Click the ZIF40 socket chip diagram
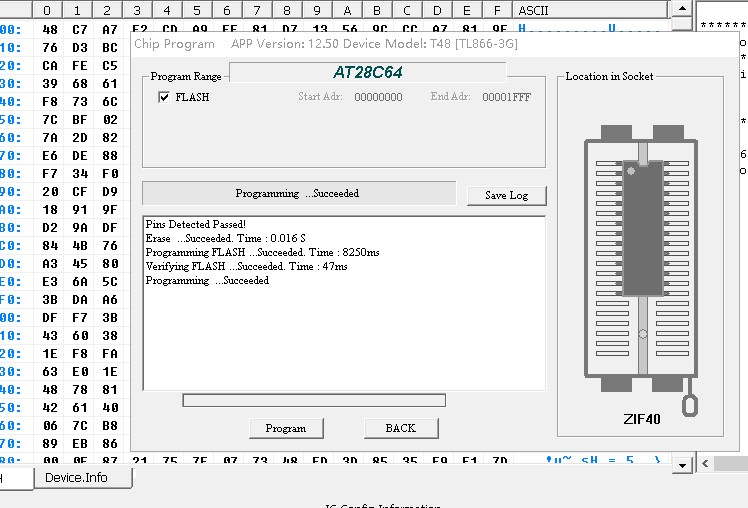Image resolution: width=748 pixels, height=508 pixels. (640, 260)
